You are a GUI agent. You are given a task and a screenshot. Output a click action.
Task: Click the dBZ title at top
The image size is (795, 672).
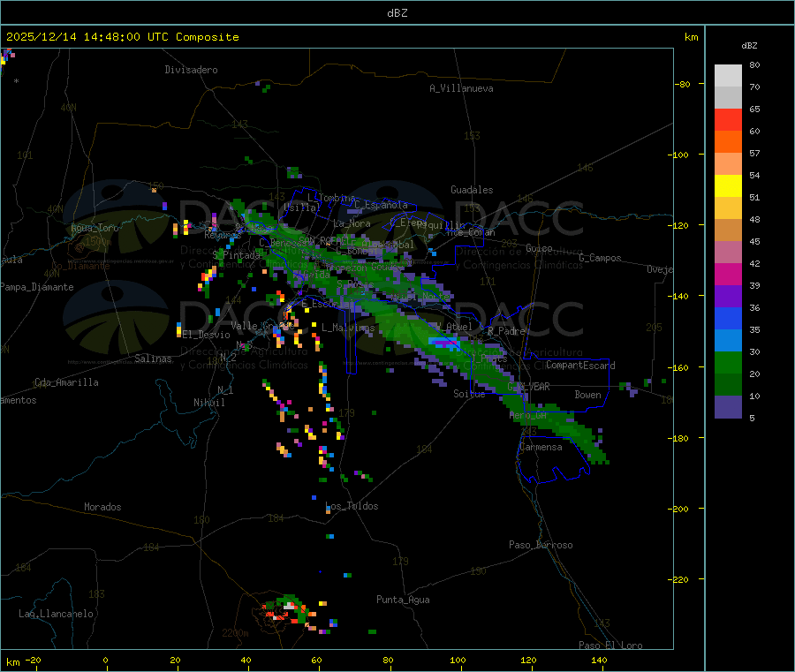[x=397, y=13]
